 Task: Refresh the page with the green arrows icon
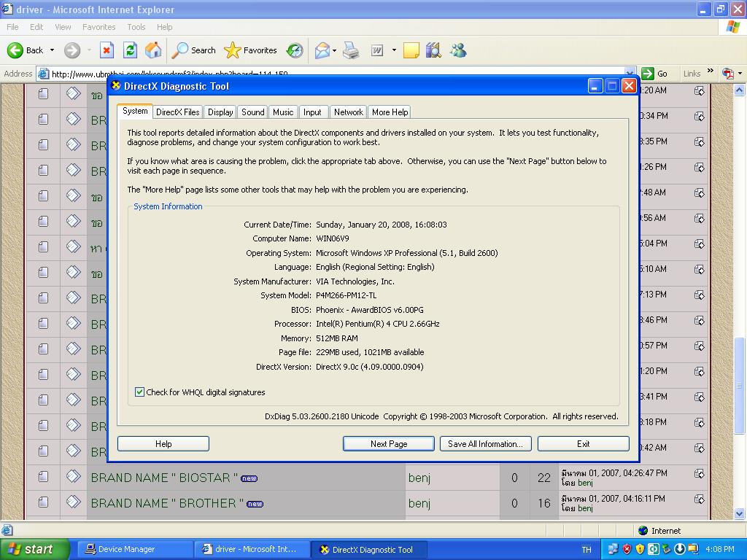coord(130,50)
